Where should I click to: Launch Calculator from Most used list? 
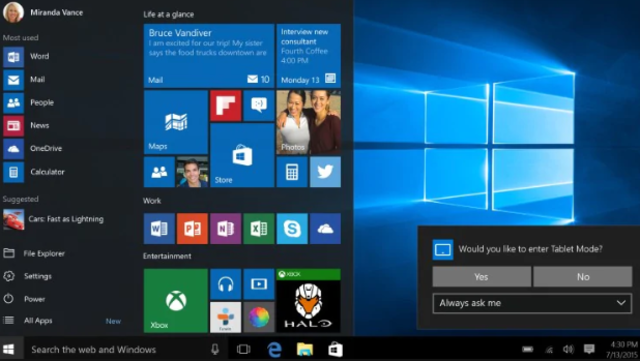coord(34,172)
